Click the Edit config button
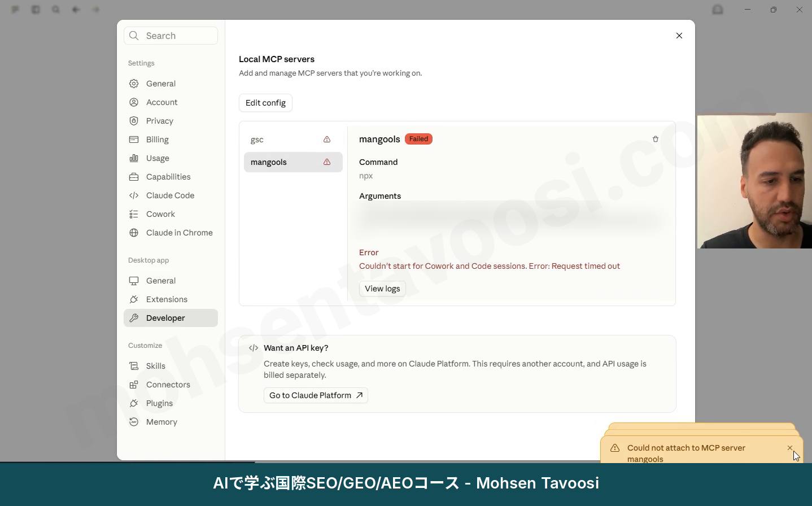Screen dimensions: 812x506 [x=265, y=103]
